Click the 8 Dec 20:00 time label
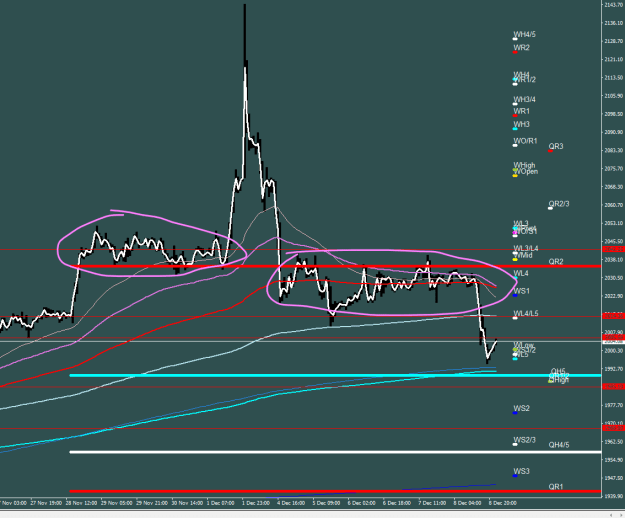625x518 pixels. coord(503,503)
